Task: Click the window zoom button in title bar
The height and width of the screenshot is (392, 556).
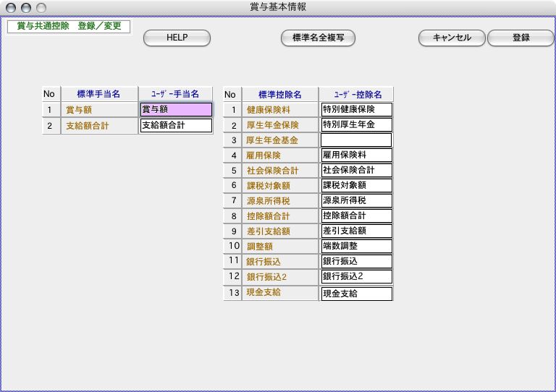Action: point(41,7)
